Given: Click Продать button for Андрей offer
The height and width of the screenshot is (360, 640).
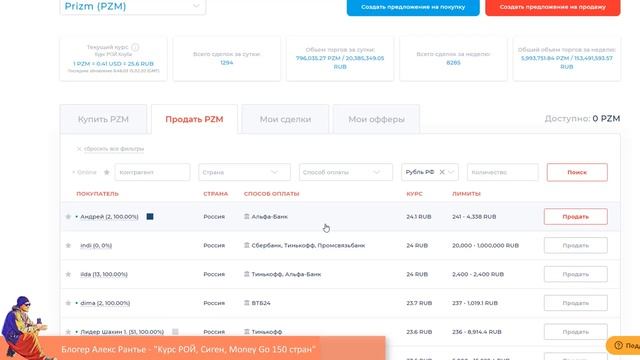Looking at the screenshot, I should (x=576, y=217).
